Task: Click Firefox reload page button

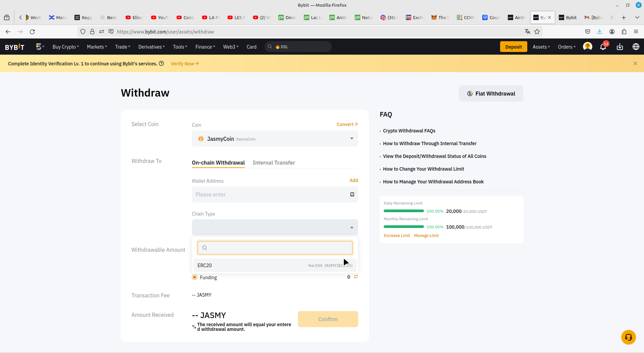Action: tap(32, 32)
